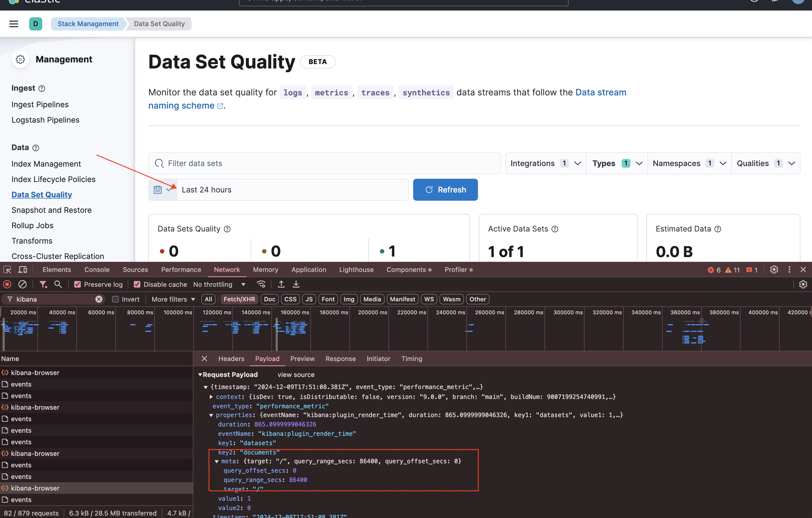
Task: Activate the DevTools inspect element picker
Action: 7,270
